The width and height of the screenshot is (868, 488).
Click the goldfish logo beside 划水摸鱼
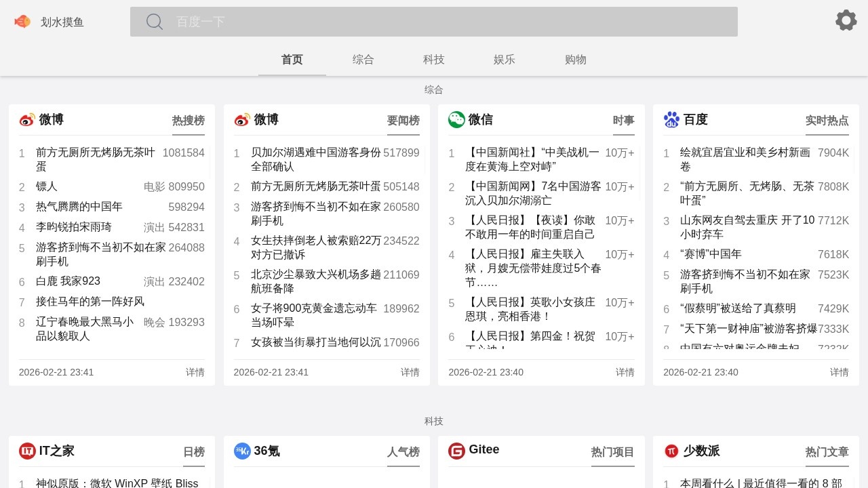[x=22, y=21]
